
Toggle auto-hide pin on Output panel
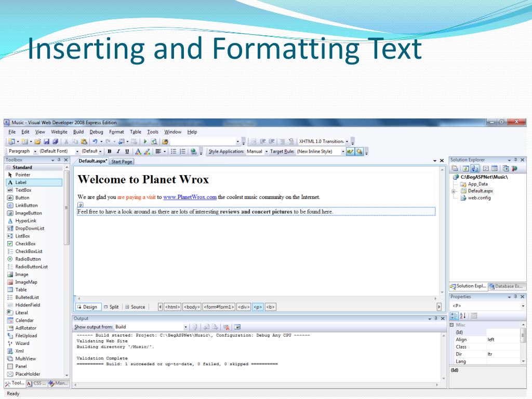pyautogui.click(x=436, y=318)
